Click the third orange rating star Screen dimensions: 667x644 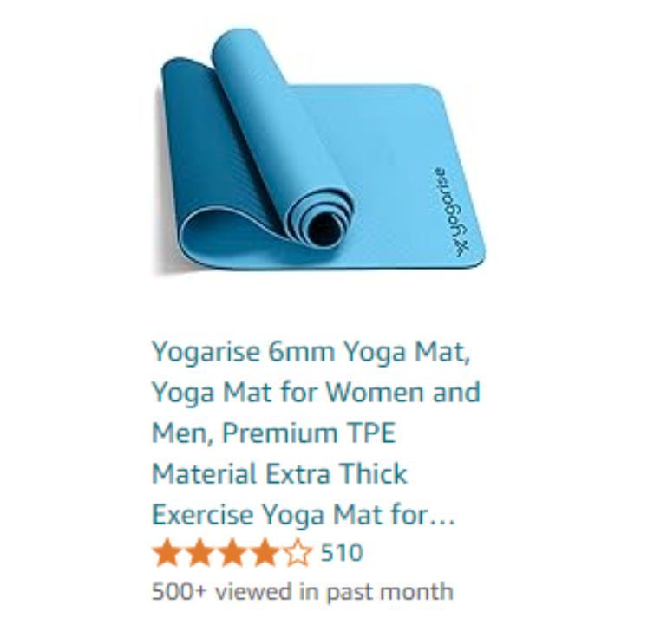(x=232, y=553)
